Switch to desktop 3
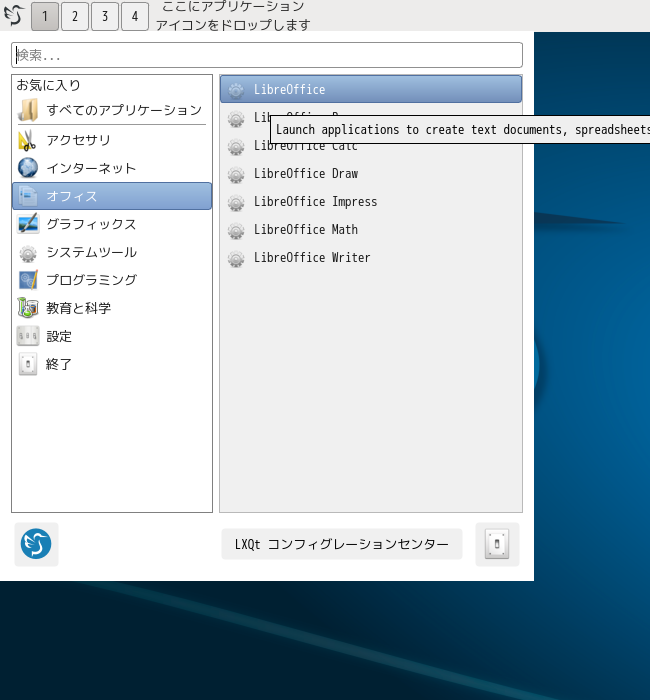 pos(105,17)
